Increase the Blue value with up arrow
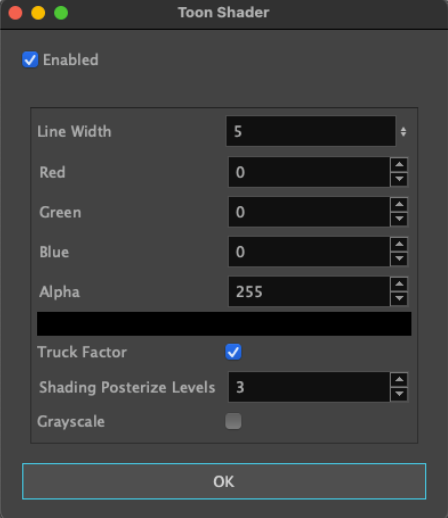Image resolution: width=448 pixels, height=518 pixels. point(399,244)
